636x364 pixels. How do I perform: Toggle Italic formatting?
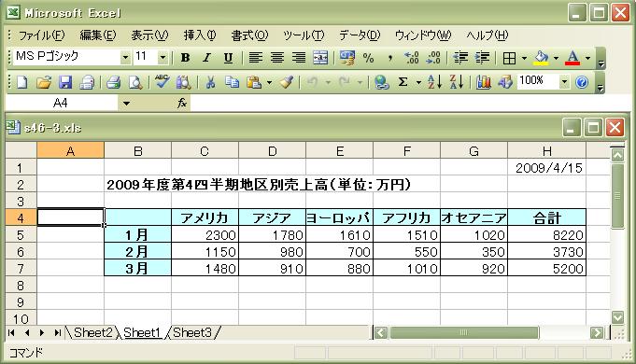point(206,58)
